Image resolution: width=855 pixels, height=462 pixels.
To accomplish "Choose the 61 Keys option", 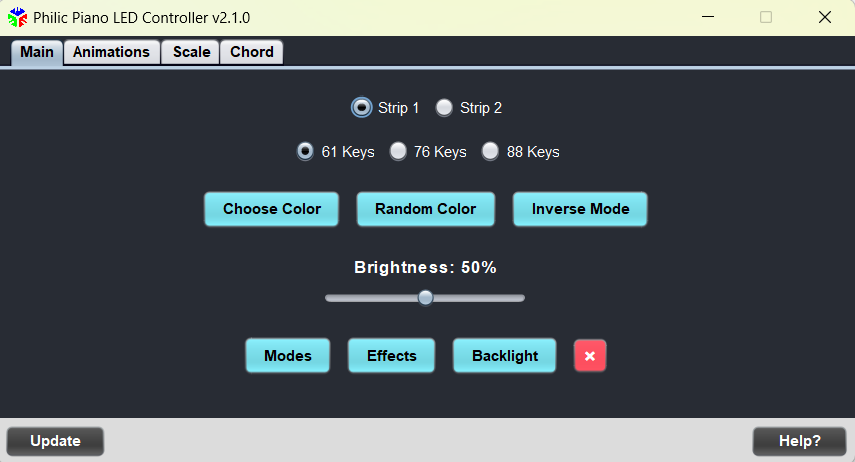I will 305,151.
